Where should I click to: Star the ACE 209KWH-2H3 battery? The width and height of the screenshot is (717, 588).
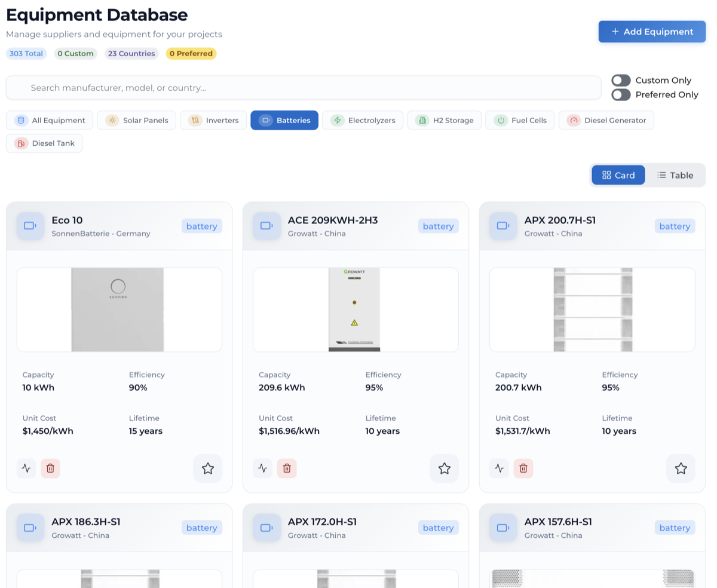coord(445,468)
